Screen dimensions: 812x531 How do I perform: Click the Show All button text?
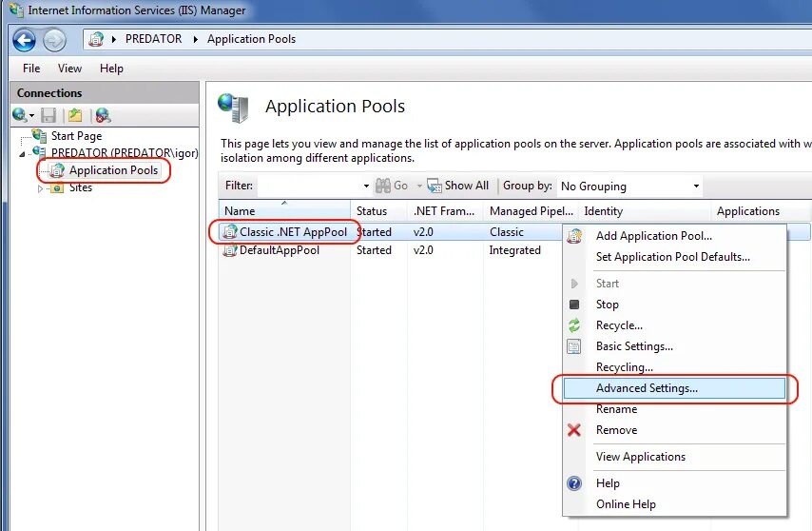pyautogui.click(x=467, y=186)
